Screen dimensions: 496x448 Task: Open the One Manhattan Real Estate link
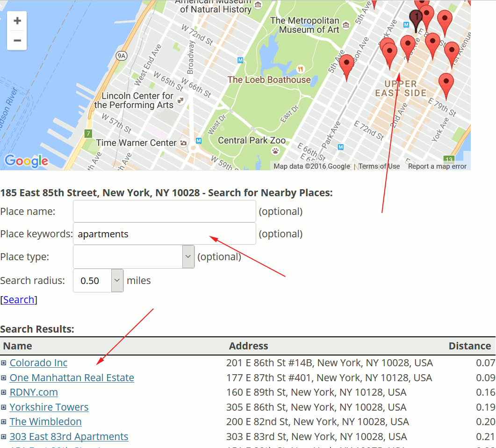[x=72, y=377]
